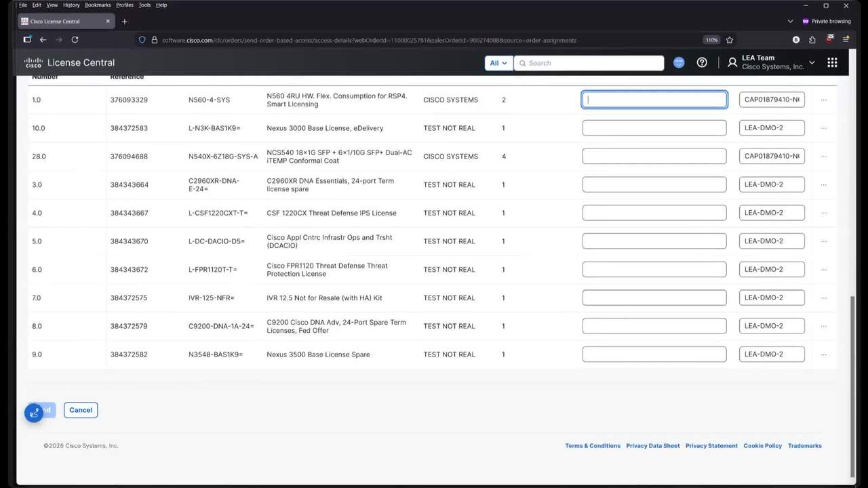Click the help question mark icon

[702, 62]
